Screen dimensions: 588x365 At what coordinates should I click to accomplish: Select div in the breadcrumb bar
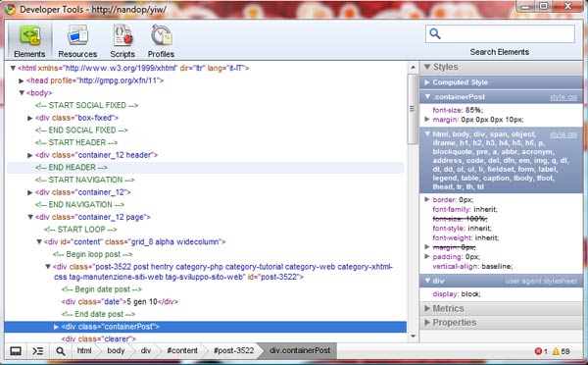(146, 350)
